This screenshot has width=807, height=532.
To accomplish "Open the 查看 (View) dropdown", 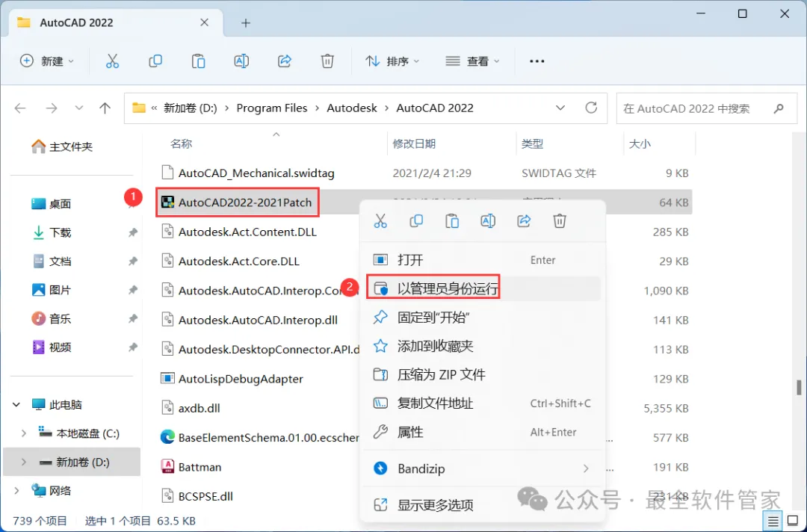I will pos(472,61).
